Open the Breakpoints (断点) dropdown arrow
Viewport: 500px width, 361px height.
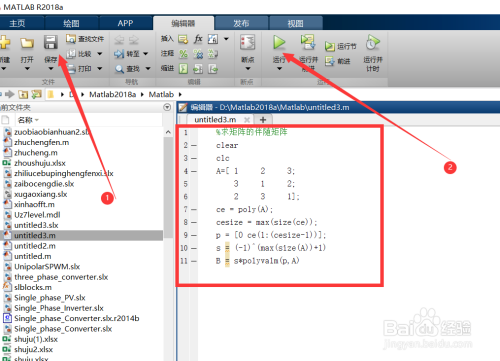(x=248, y=69)
